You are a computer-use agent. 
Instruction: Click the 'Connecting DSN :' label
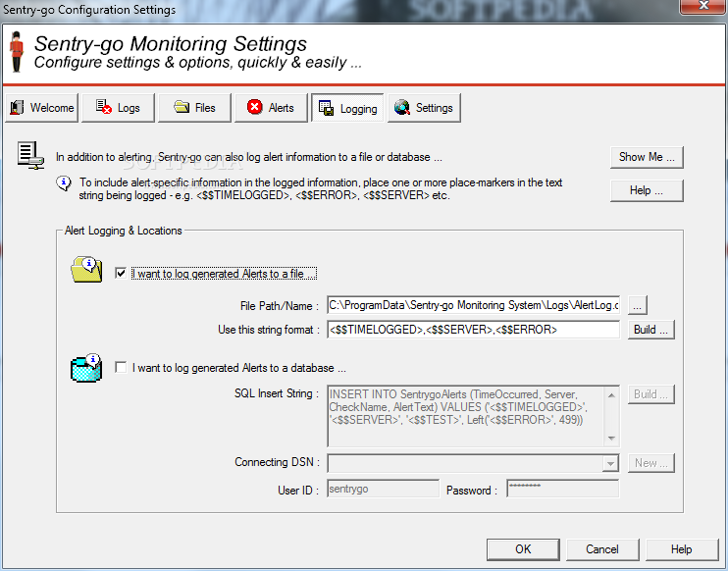coord(278,462)
